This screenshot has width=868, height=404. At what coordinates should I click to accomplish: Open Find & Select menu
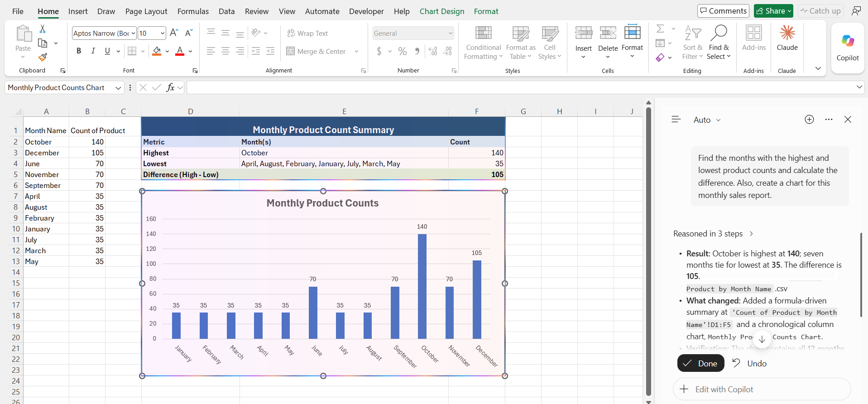click(x=719, y=43)
